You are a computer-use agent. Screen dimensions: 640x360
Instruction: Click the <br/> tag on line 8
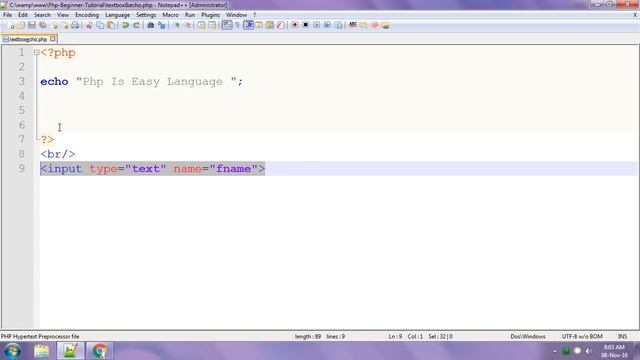coord(58,154)
